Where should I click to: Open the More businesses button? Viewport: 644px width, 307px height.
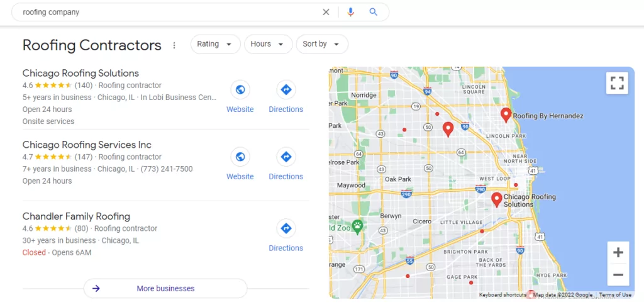tap(165, 289)
